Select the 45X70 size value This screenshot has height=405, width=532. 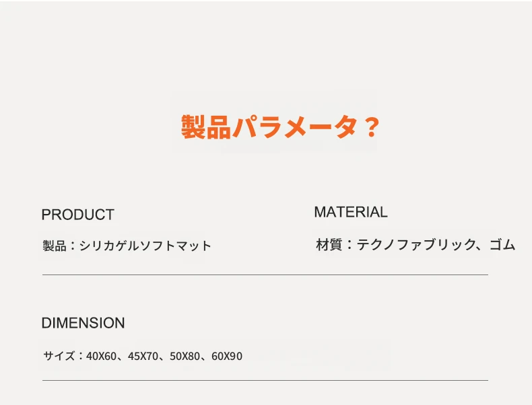(x=143, y=356)
